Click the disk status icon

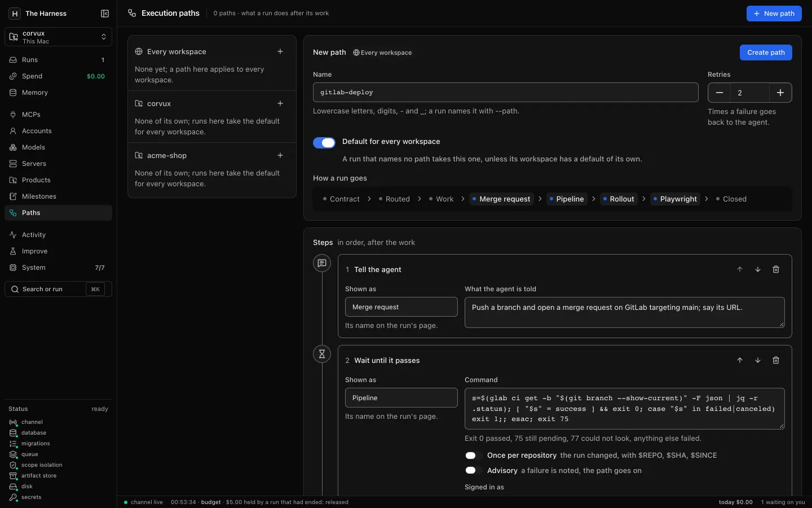pos(13,487)
